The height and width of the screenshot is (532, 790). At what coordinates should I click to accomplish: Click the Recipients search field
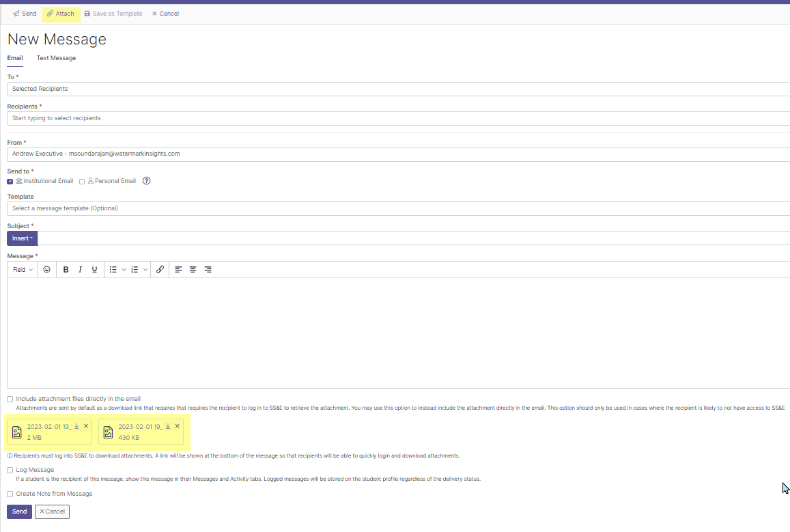pos(398,118)
